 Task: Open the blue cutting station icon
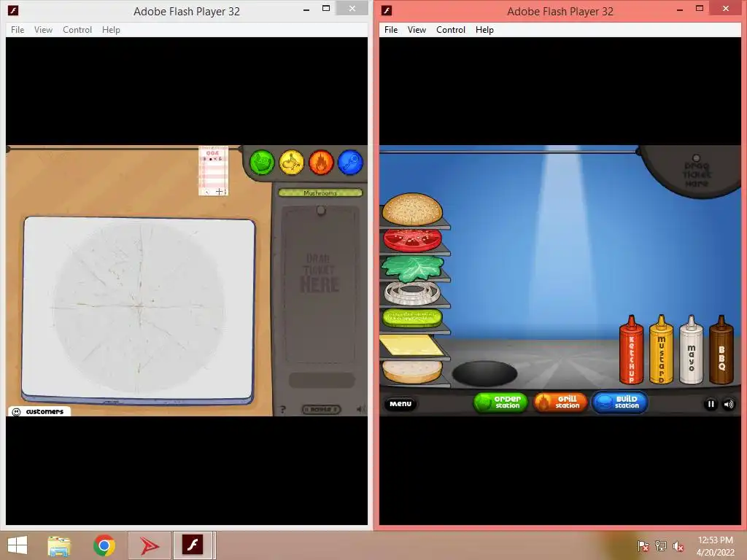point(351,163)
